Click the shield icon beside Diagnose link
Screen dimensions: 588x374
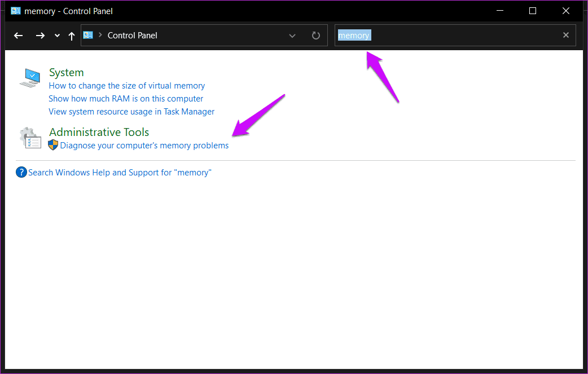tap(53, 145)
